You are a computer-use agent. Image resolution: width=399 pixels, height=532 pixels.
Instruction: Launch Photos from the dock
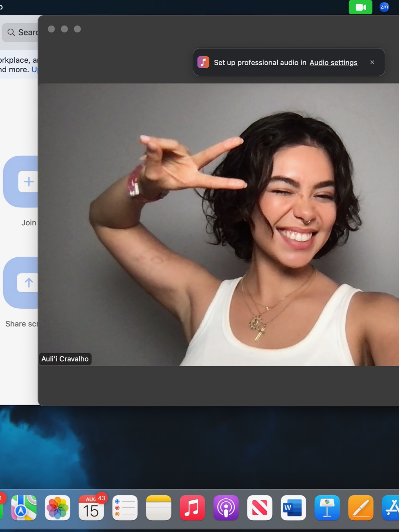[58, 508]
